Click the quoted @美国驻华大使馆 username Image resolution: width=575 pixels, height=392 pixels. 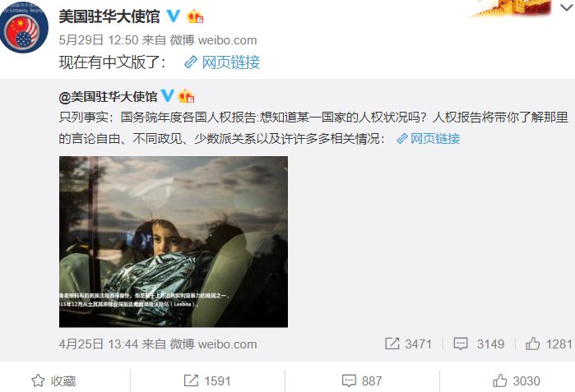coord(109,97)
